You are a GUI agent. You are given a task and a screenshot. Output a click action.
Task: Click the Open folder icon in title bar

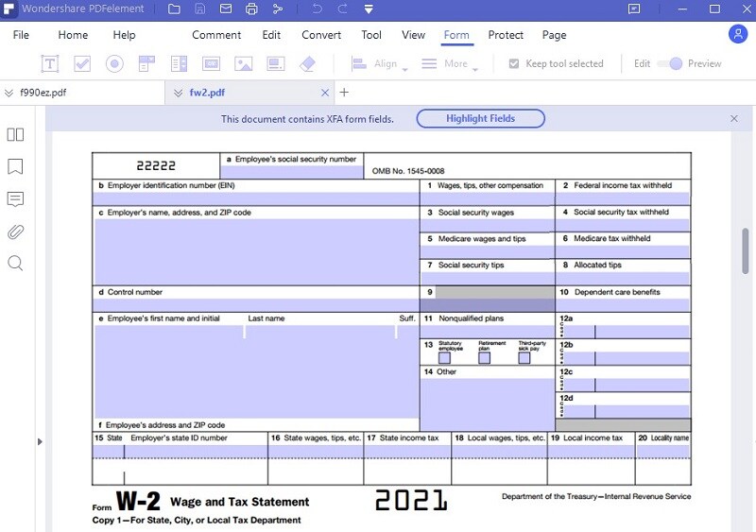point(174,9)
